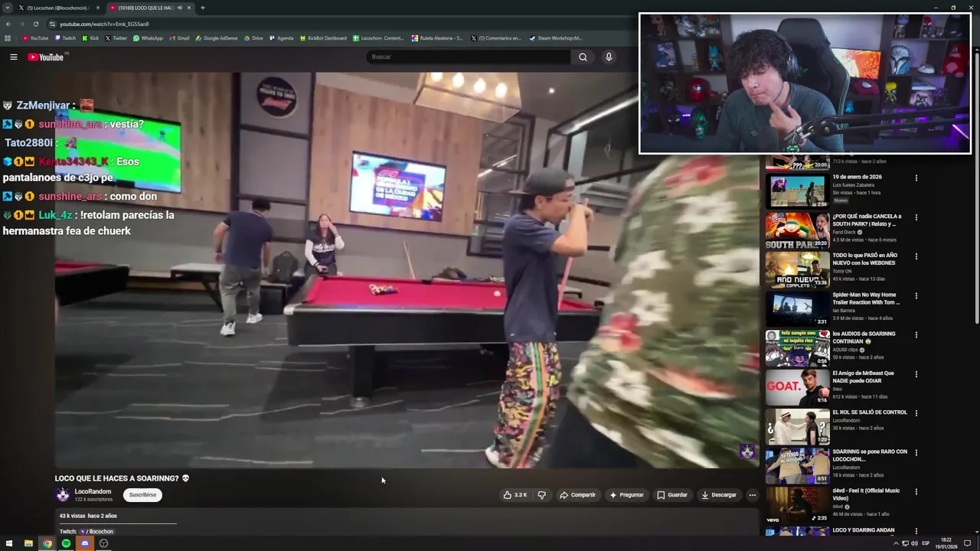This screenshot has width=980, height=551.
Task: Like the video (3.3 K)
Action: pyautogui.click(x=515, y=495)
